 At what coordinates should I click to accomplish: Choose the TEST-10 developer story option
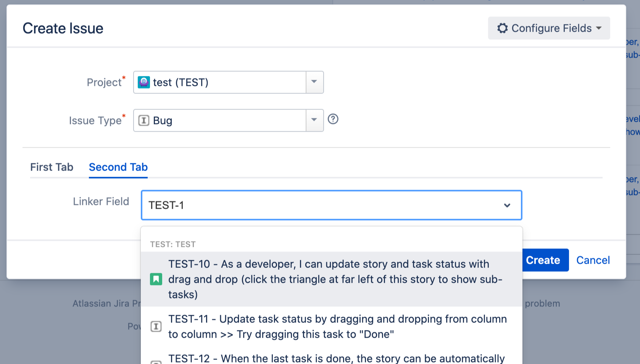(335, 279)
